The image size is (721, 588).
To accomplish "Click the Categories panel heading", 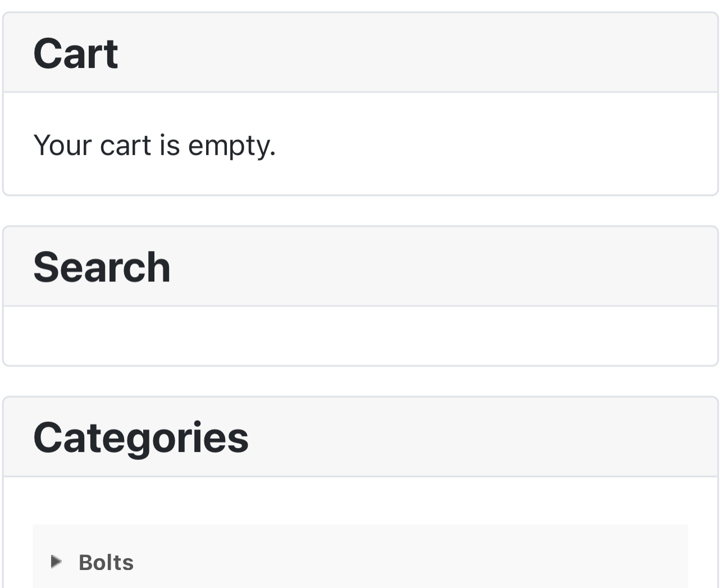I will point(140,438).
